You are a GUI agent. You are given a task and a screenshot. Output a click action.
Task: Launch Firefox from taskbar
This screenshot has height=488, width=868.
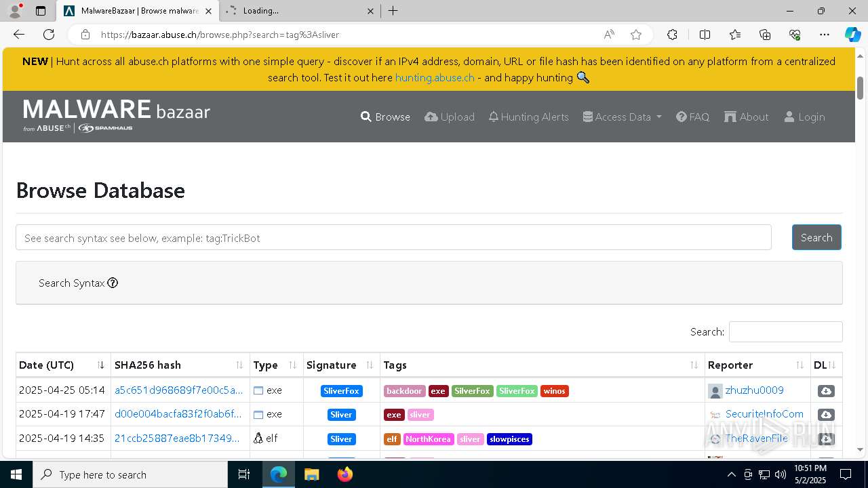tap(345, 474)
